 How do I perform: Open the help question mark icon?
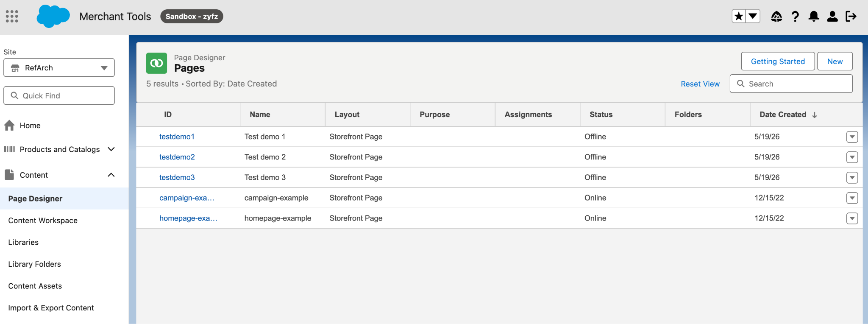[795, 16]
